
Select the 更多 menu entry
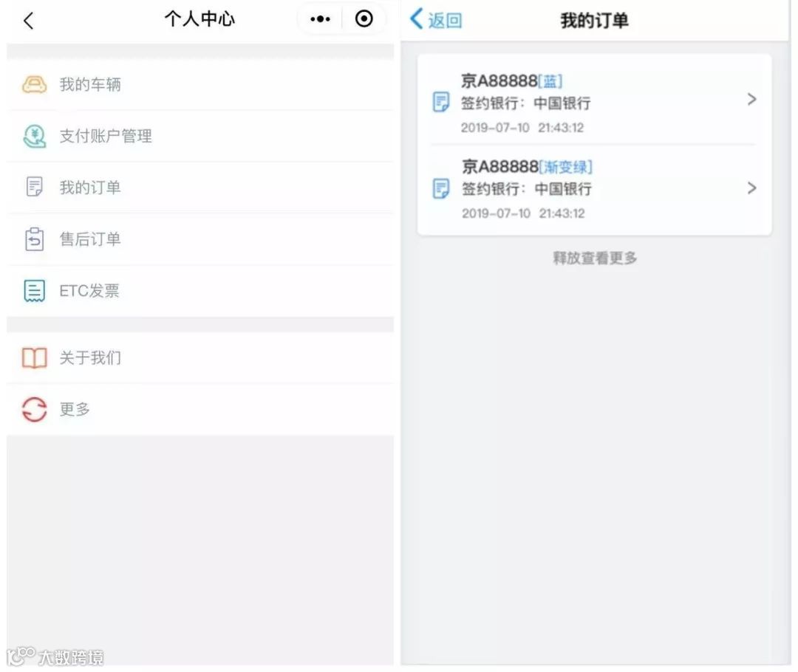[200, 409]
